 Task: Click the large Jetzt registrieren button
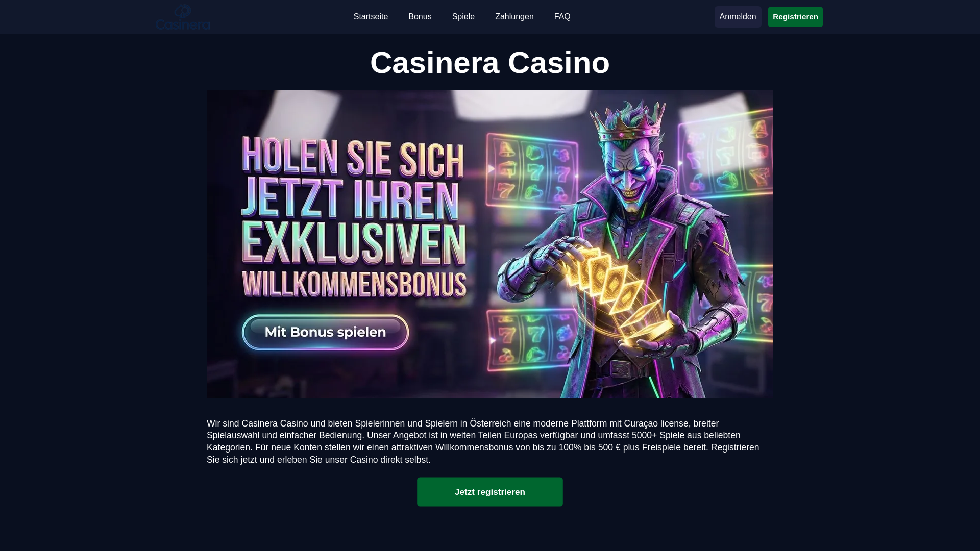click(489, 492)
